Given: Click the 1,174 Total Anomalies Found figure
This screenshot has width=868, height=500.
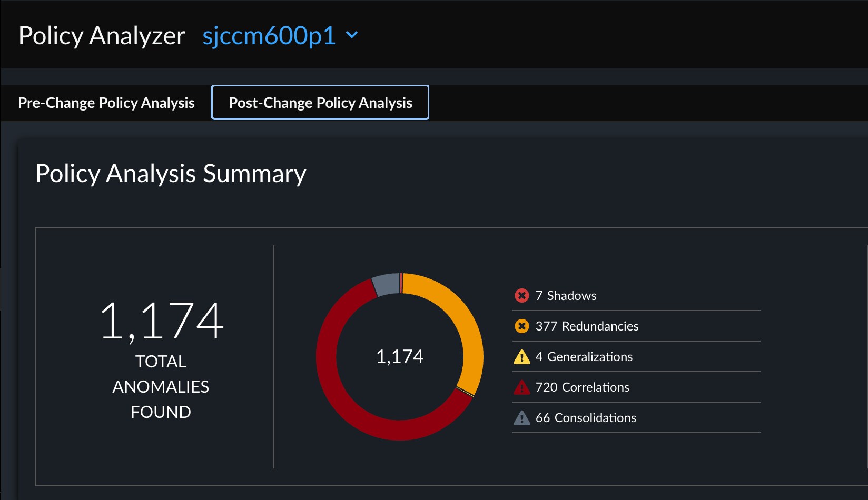Looking at the screenshot, I should (x=161, y=321).
